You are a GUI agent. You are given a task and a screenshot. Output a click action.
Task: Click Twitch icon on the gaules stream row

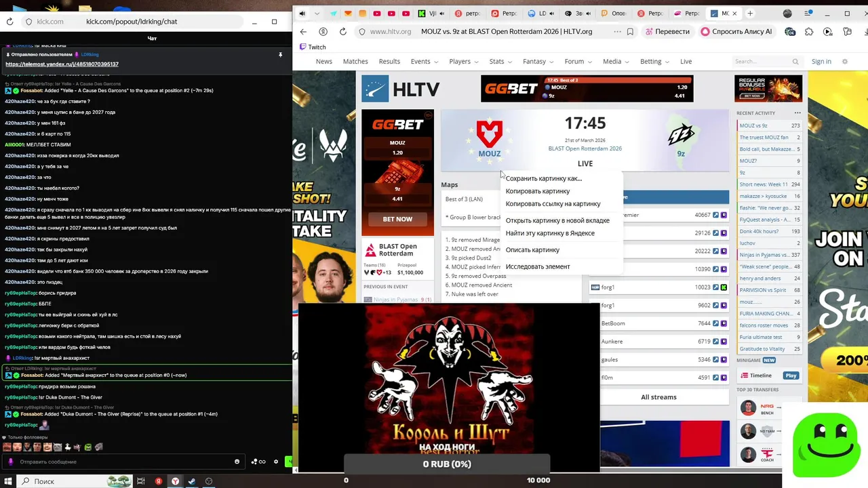(724, 360)
